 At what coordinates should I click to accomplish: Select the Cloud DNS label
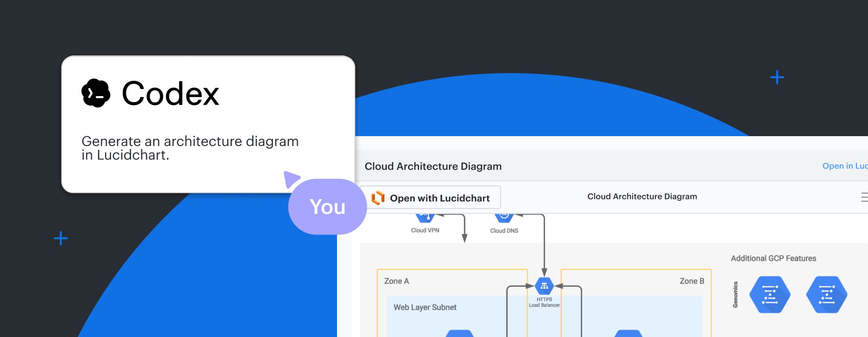tap(504, 231)
